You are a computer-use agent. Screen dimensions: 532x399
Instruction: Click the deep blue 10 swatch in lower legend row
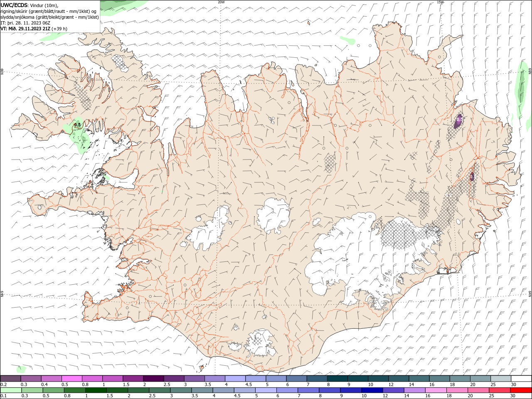[372, 390]
